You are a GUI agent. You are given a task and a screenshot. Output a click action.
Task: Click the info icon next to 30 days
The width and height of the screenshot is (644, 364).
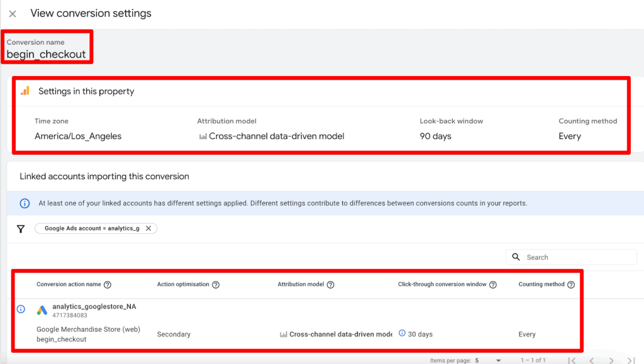[x=401, y=334]
